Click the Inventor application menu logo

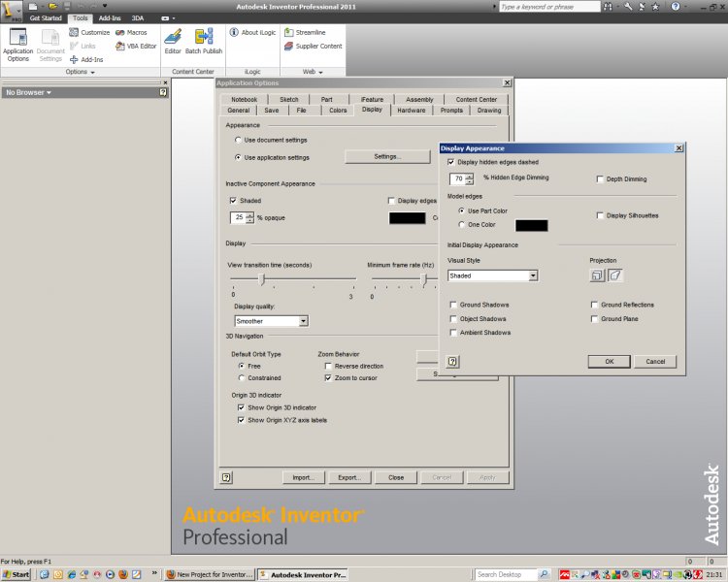click(11, 11)
